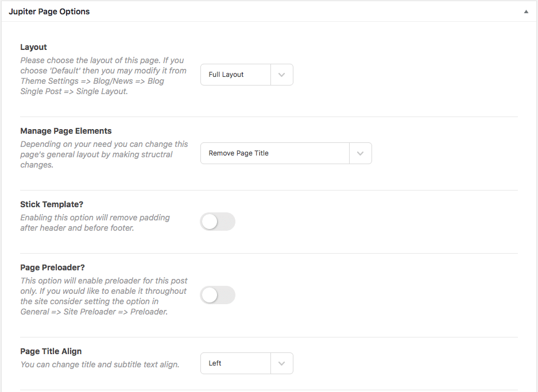Click the Jupiter Page Options header title

click(49, 11)
